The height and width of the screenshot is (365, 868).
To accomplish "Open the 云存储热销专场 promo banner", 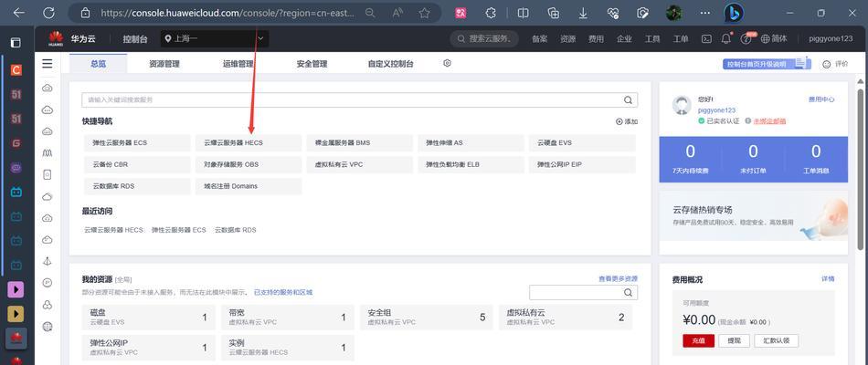I will 754,216.
